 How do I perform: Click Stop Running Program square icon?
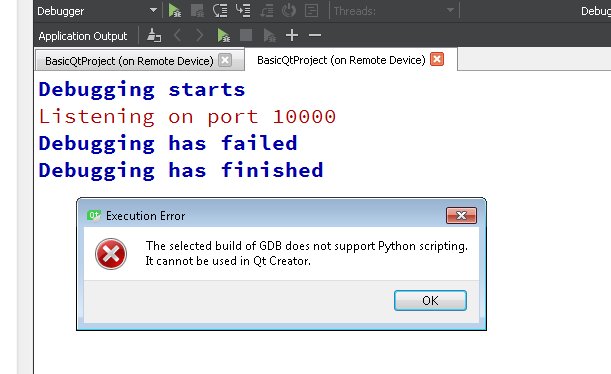pyautogui.click(x=246, y=35)
